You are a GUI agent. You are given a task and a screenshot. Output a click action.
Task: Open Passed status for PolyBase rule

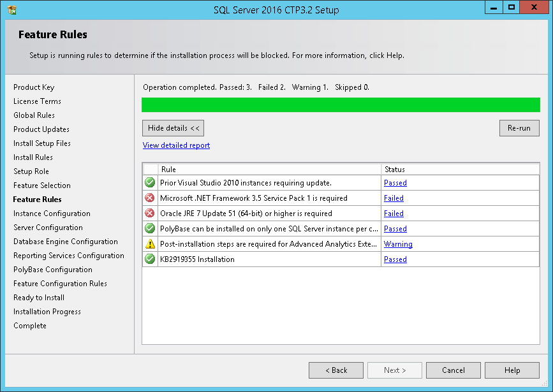(395, 229)
